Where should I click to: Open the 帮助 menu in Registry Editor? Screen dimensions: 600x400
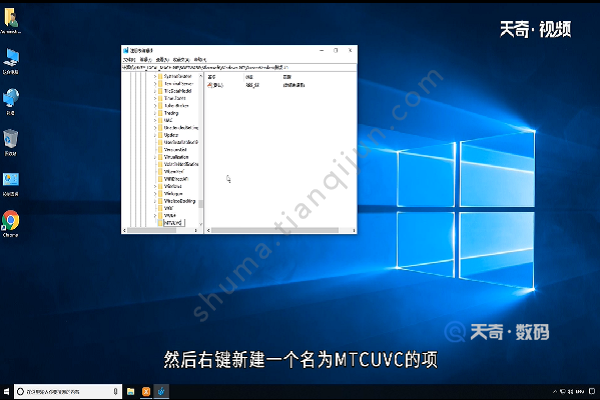pos(200,60)
